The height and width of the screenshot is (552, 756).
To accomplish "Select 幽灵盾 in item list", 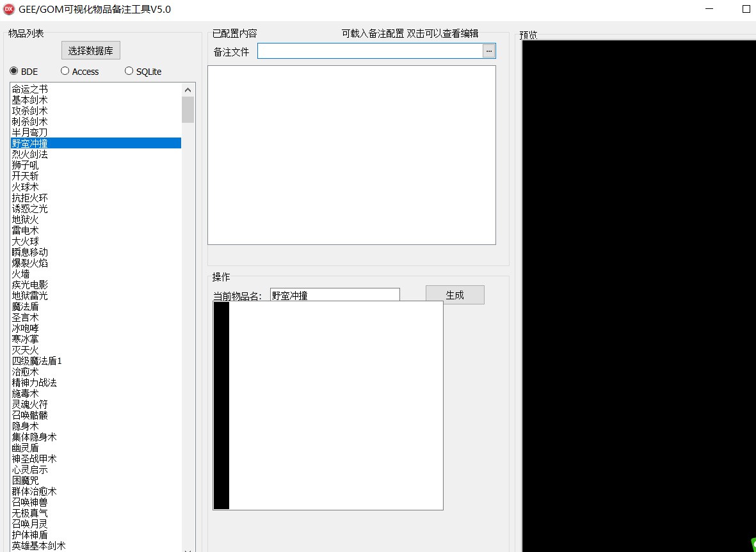I will (96, 448).
